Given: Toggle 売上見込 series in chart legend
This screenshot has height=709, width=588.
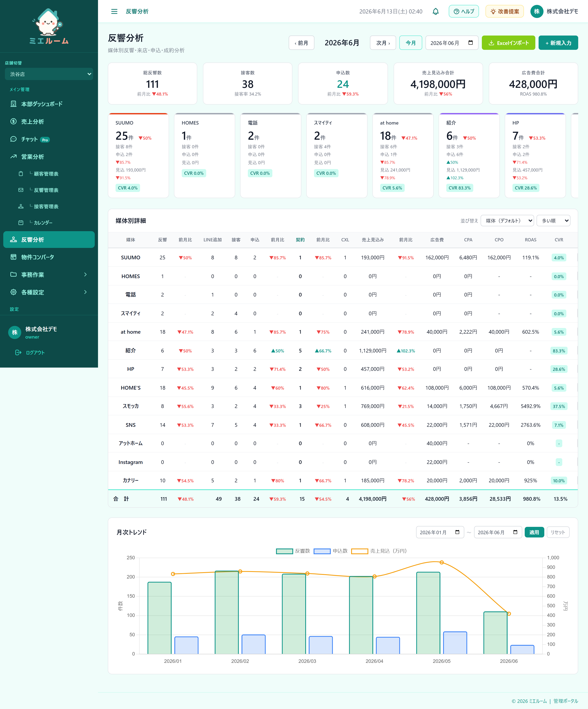Looking at the screenshot, I should (379, 551).
